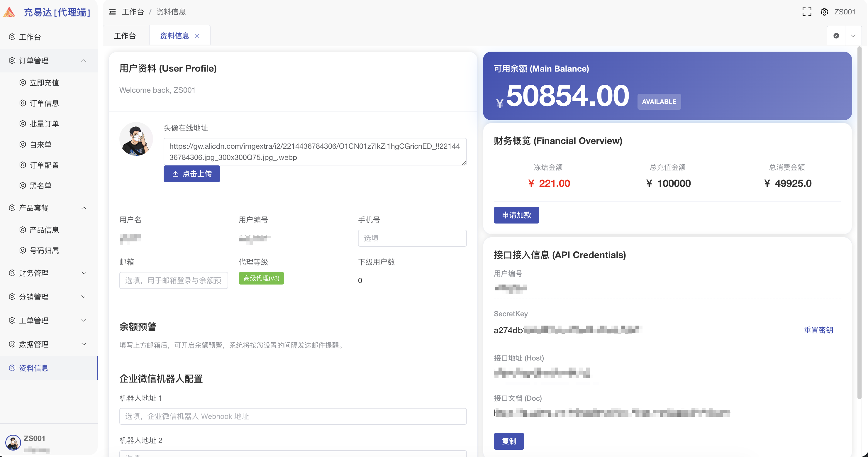Click the close-all-tabs circle icon

pos(836,36)
